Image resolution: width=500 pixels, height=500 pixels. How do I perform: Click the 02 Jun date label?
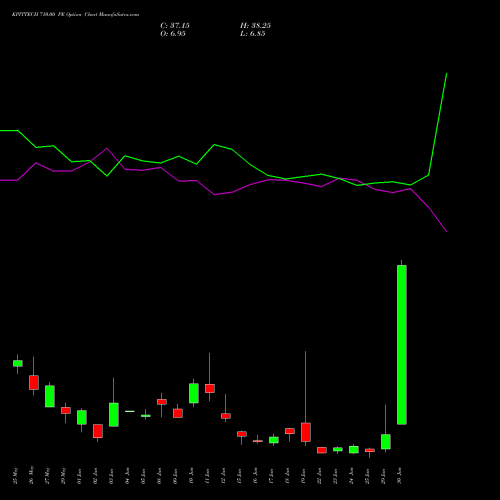(x=96, y=476)
